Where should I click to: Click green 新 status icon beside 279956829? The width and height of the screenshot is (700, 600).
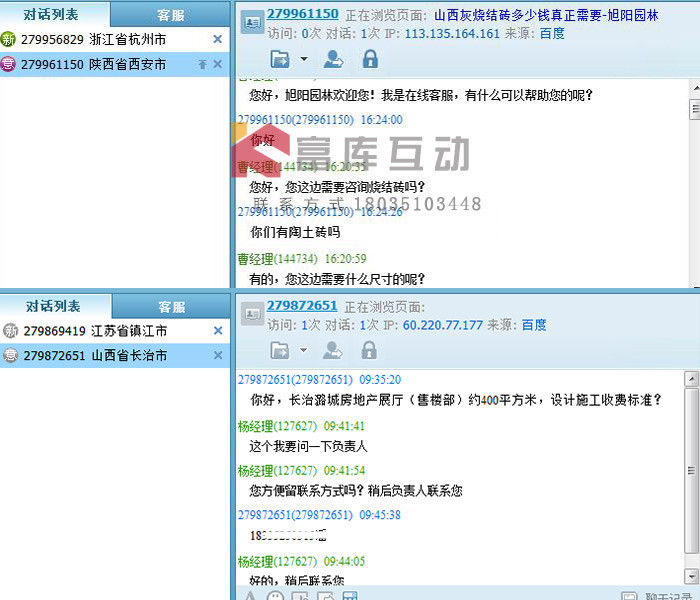(x=8, y=39)
